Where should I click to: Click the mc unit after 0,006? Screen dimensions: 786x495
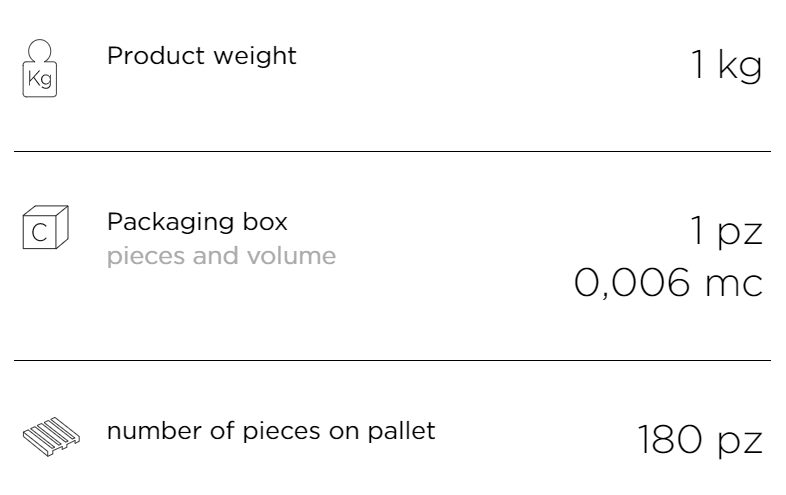[x=734, y=285]
